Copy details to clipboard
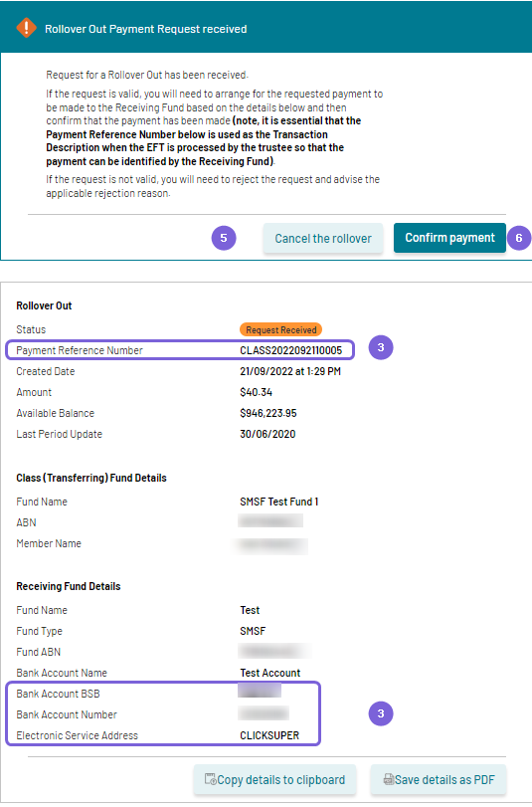 (x=274, y=780)
